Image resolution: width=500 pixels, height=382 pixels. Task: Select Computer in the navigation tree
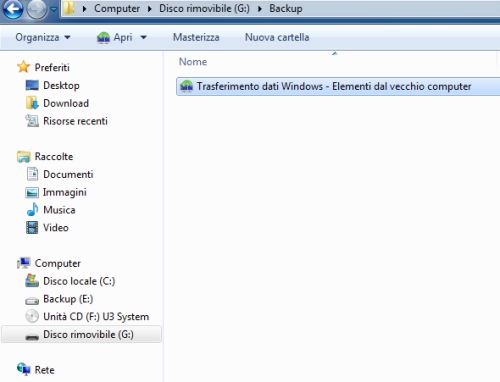58,263
